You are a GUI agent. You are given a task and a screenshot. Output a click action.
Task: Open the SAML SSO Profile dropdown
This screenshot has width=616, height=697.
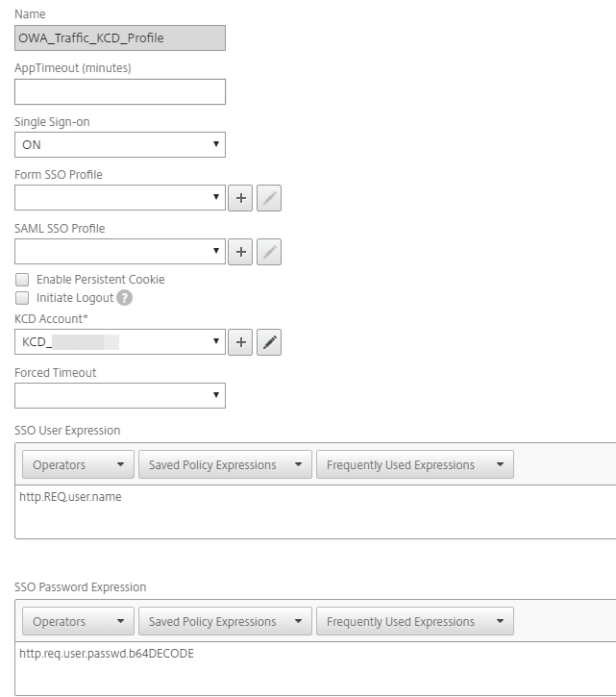tap(120, 253)
